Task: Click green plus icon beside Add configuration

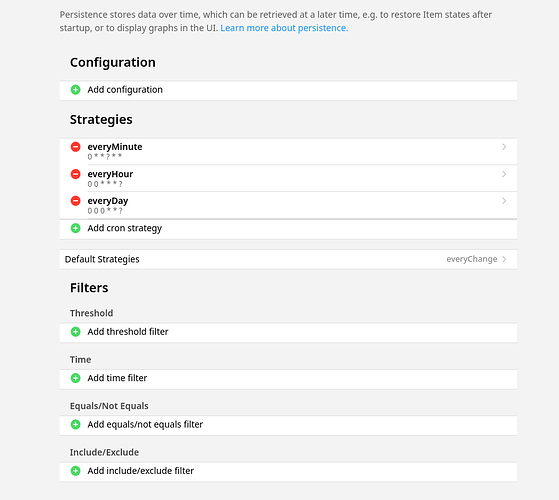Action: point(76,90)
